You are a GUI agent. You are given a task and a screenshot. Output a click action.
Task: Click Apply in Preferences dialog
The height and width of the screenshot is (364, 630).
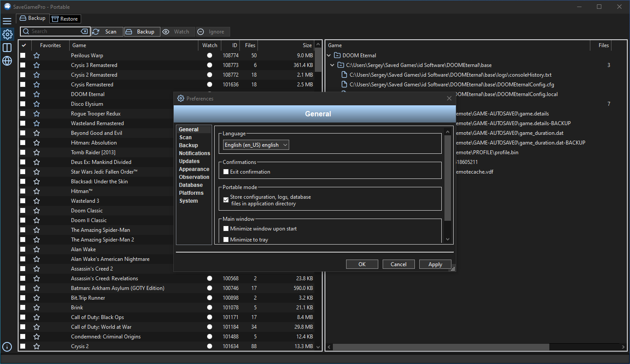point(435,264)
